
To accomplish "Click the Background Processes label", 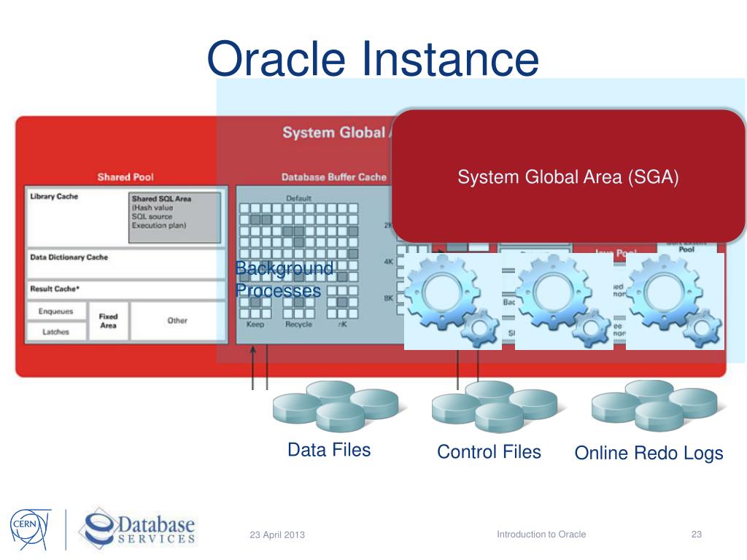I will pos(285,279).
